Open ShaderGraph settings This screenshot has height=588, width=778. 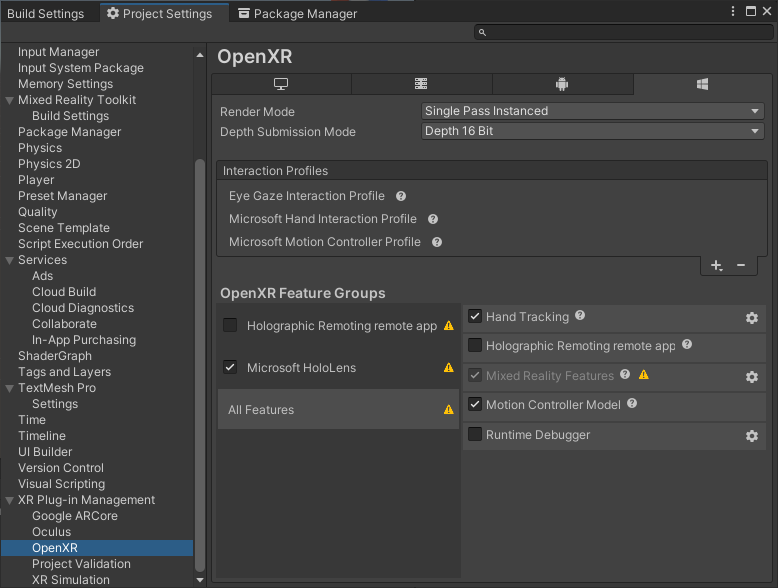point(55,356)
